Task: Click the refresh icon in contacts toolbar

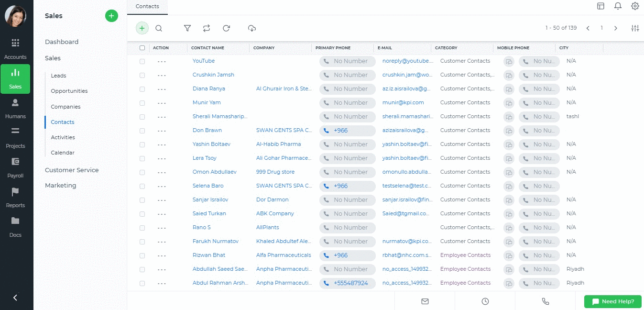Action: [x=227, y=28]
